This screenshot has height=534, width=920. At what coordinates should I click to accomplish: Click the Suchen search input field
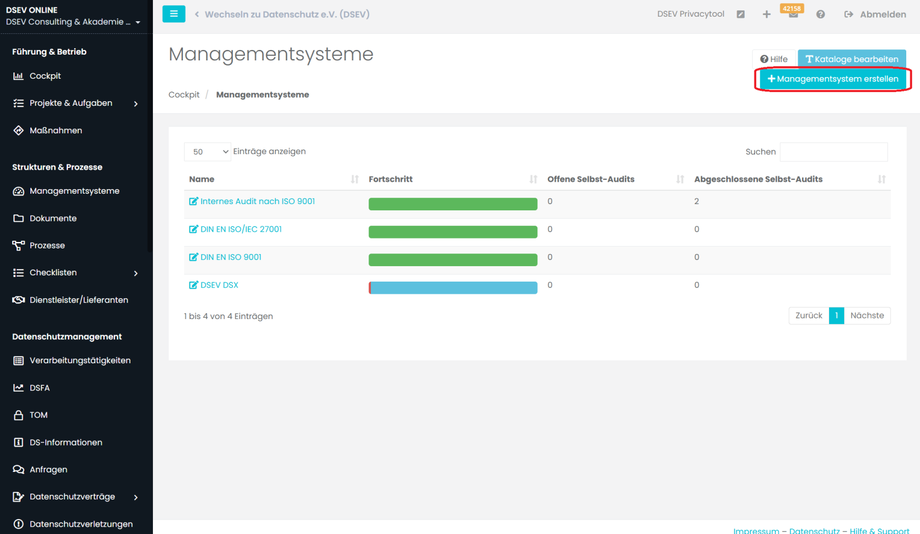833,152
